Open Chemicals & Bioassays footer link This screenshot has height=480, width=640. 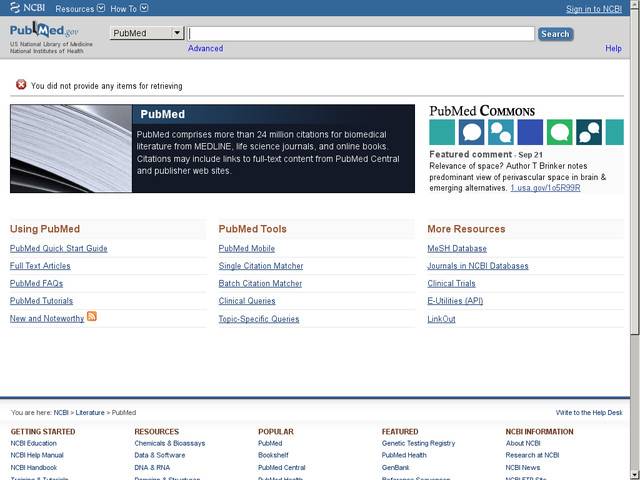(170, 443)
